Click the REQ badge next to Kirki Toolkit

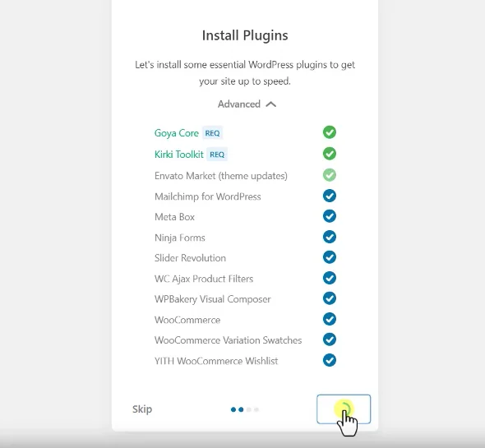217,154
